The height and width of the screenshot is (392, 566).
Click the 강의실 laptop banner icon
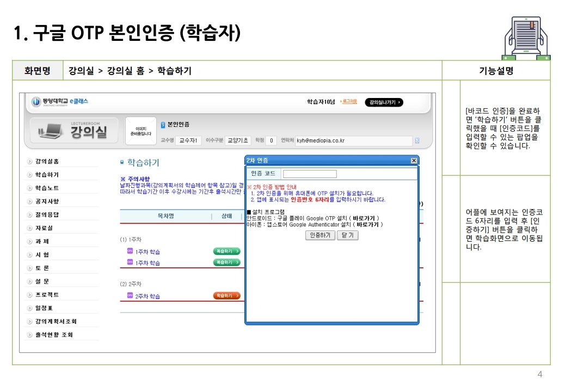pyautogui.click(x=51, y=132)
